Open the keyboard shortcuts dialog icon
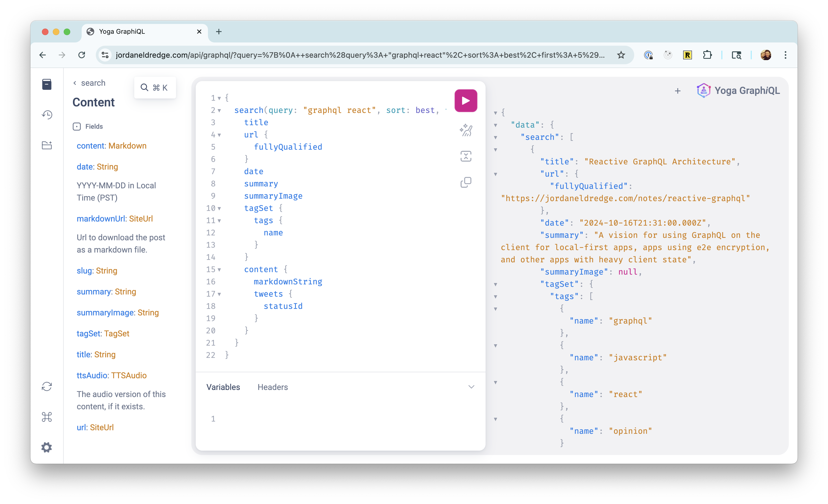 point(47,417)
